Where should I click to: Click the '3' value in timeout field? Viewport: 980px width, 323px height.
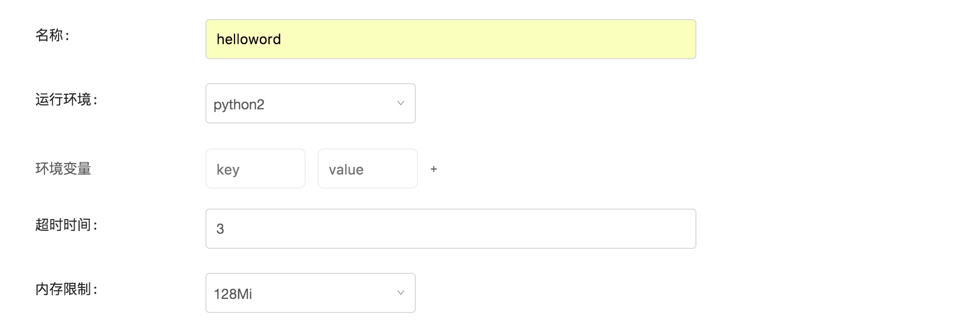[x=220, y=229]
